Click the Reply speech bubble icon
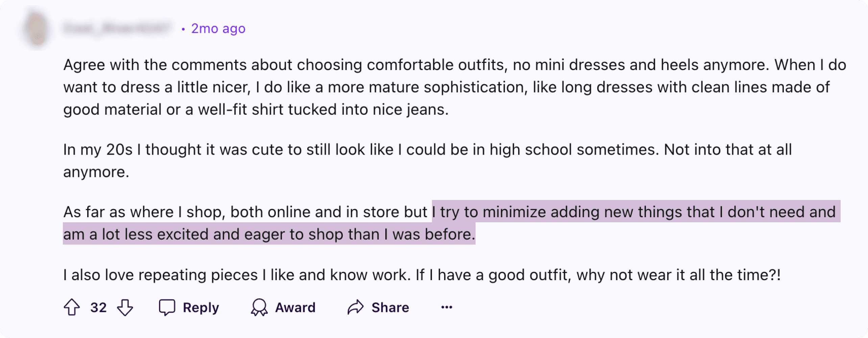 pyautogui.click(x=167, y=307)
